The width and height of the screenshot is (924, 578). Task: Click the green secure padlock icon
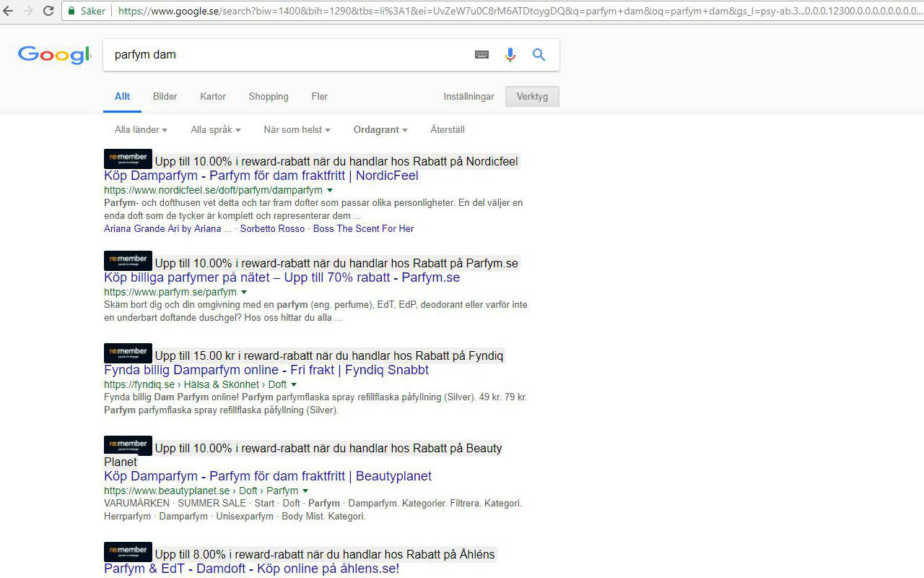click(71, 11)
